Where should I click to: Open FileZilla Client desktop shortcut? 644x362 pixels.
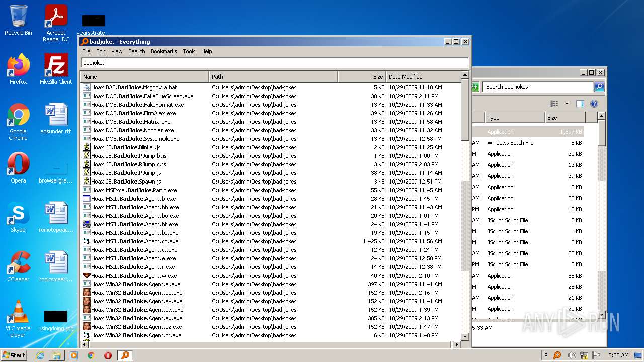click(56, 69)
